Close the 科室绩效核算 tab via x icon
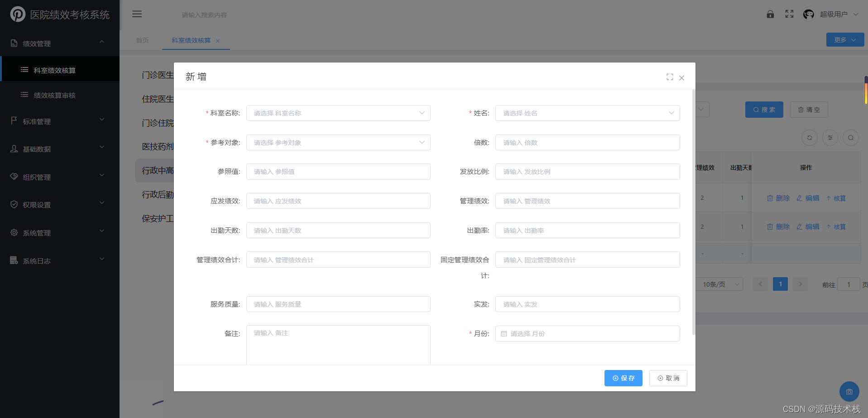Viewport: 868px width, 418px height. point(218,41)
